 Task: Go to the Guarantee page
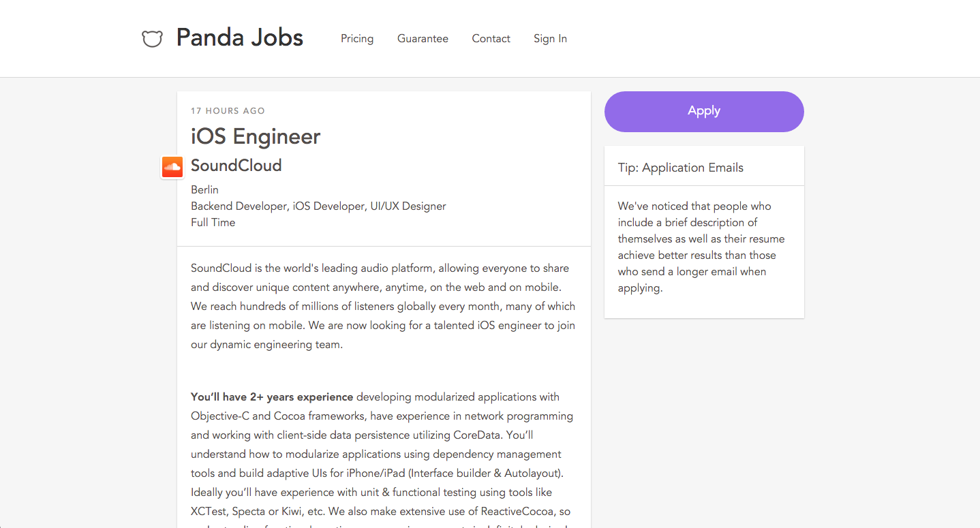[x=423, y=39]
